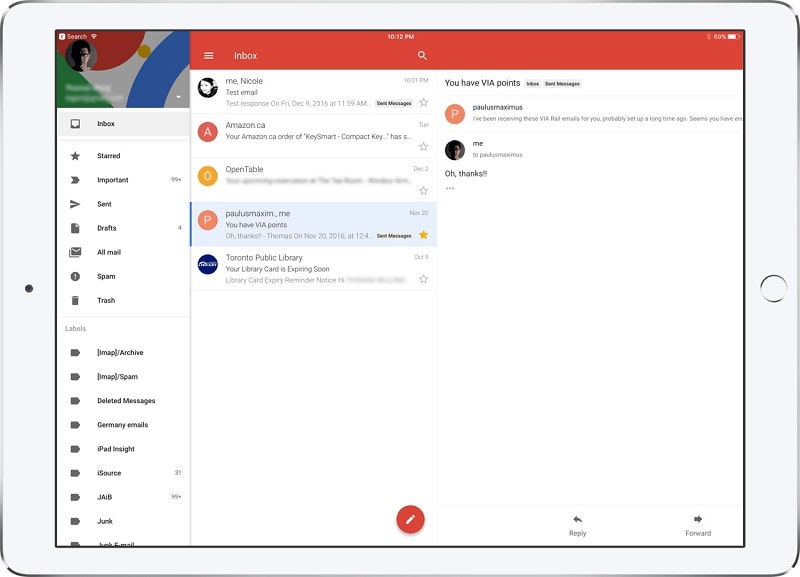The width and height of the screenshot is (800, 577).
Task: Expand the collapsed message ellipsis
Action: point(450,188)
